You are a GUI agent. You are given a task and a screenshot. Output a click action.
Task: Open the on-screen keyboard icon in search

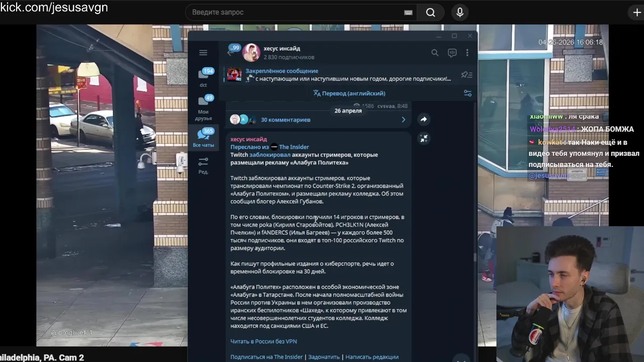pos(408,13)
